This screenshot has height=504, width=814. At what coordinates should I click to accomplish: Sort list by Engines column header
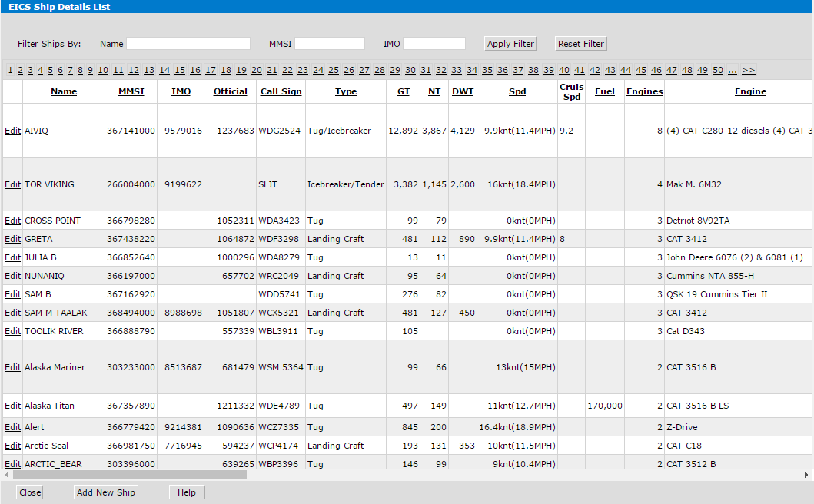[x=644, y=91]
